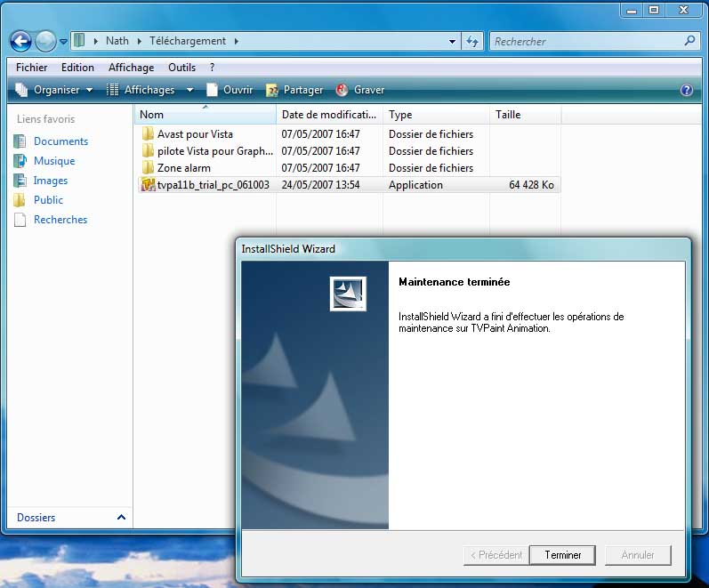The image size is (709, 588).
Task: Click the tvpa11b application icon
Action: point(148,184)
